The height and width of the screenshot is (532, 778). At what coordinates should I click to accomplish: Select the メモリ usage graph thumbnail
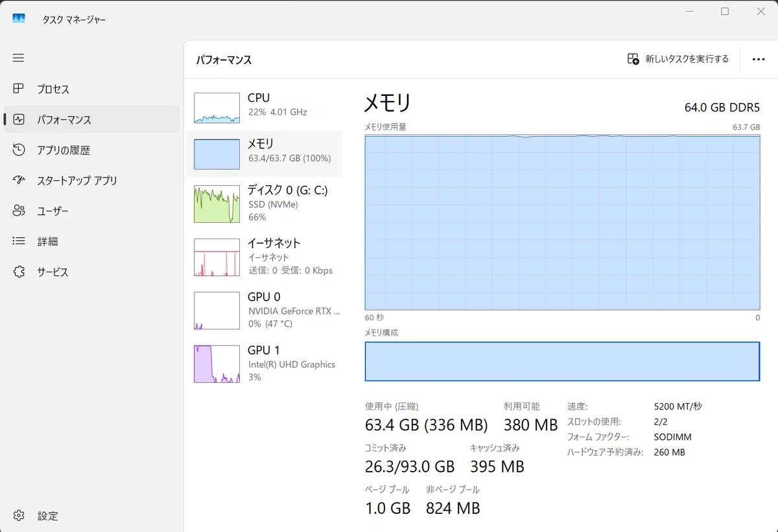[x=217, y=154]
